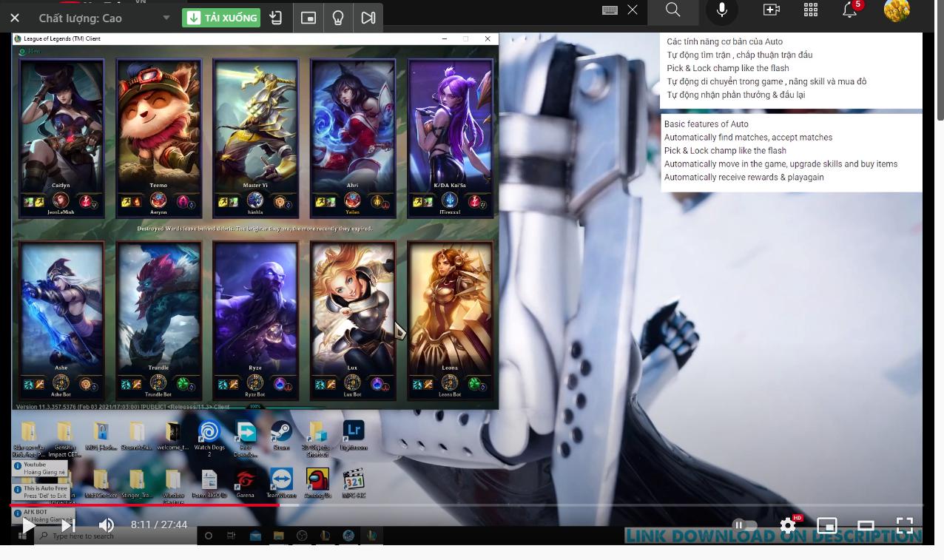Seek along the red video progress bar
Screen dimensions: 944x560
click(x=466, y=506)
